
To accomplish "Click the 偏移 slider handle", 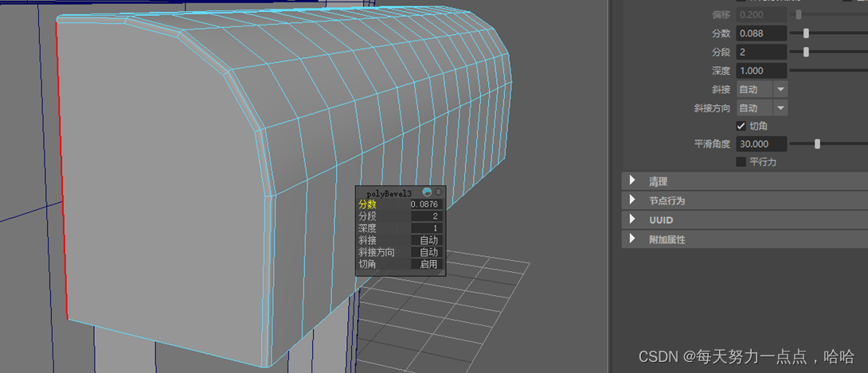I will click(x=798, y=15).
